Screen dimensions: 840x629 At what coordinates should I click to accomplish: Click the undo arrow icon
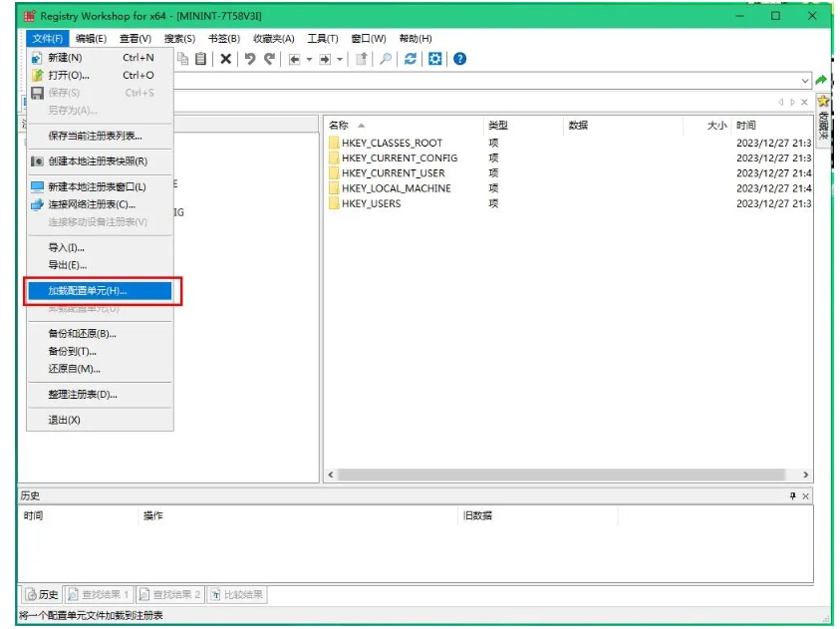249,59
